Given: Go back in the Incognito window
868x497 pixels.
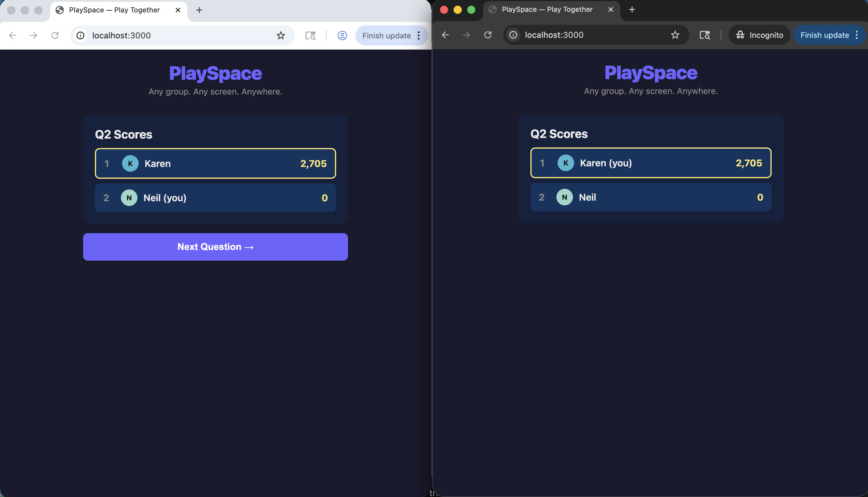Looking at the screenshot, I should click(x=445, y=35).
